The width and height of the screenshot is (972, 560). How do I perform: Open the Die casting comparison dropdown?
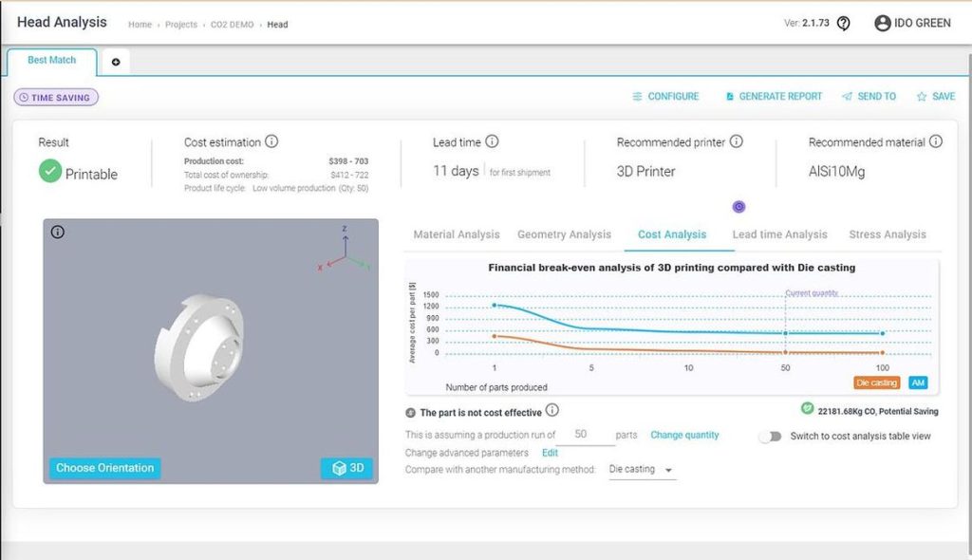(642, 470)
